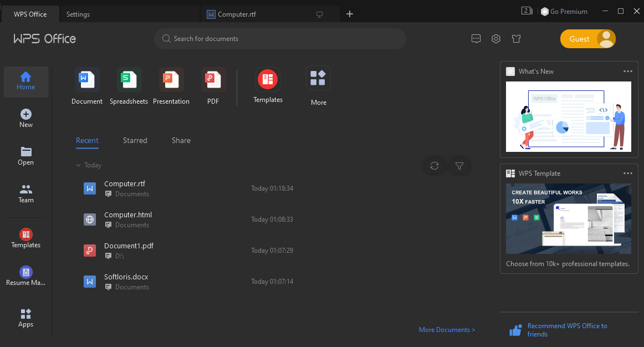Screen dimensions: 644x347
Task: Click the Go Premium button
Action: point(564,12)
